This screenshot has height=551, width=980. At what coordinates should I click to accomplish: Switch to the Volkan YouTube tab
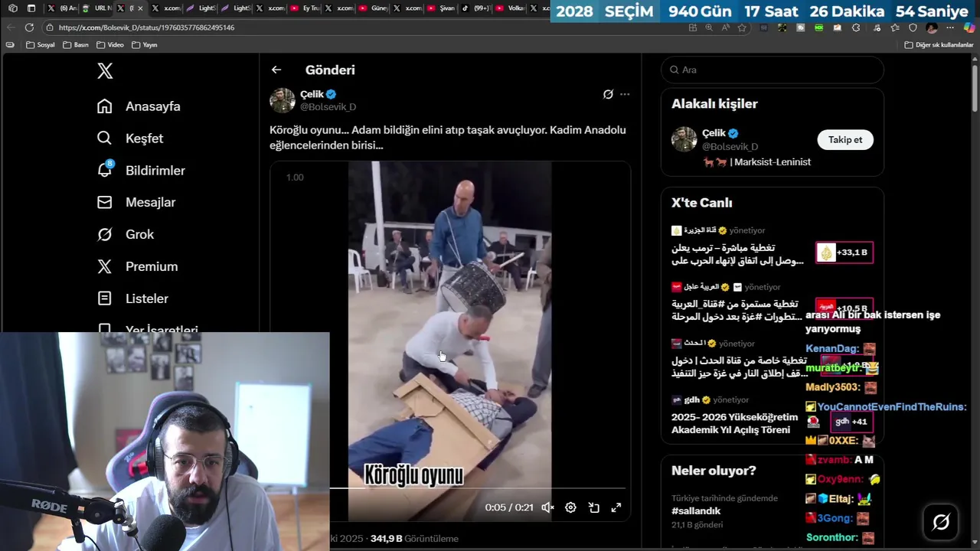click(x=510, y=8)
